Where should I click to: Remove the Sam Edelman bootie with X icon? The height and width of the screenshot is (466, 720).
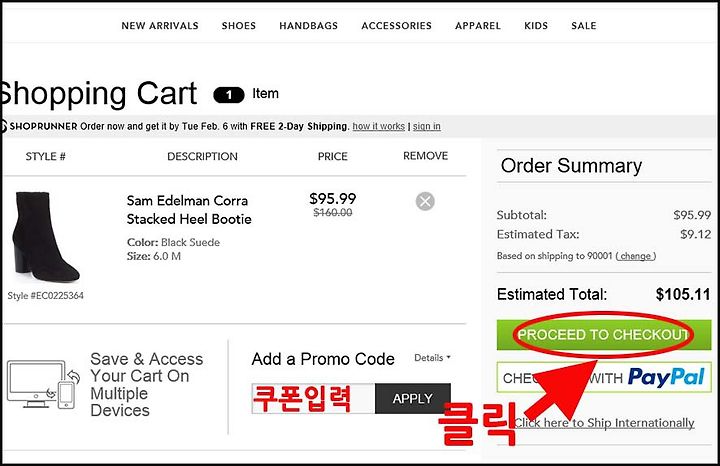coord(425,201)
